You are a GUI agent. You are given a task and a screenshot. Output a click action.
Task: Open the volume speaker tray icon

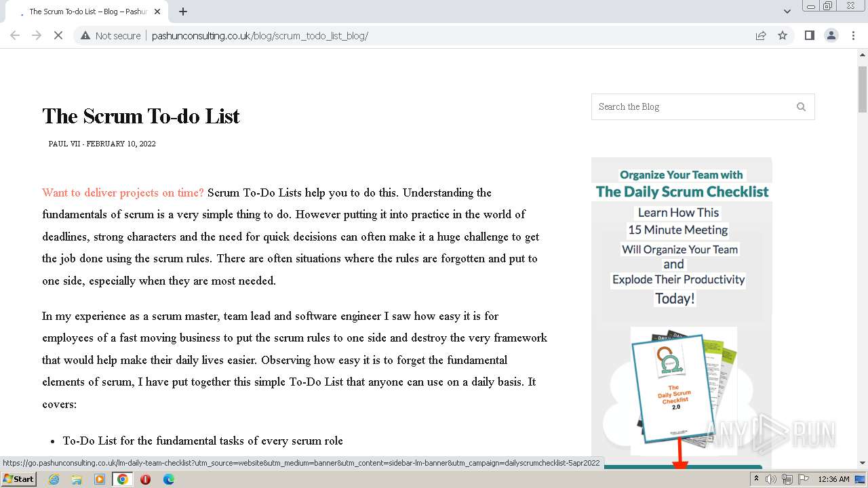771,479
